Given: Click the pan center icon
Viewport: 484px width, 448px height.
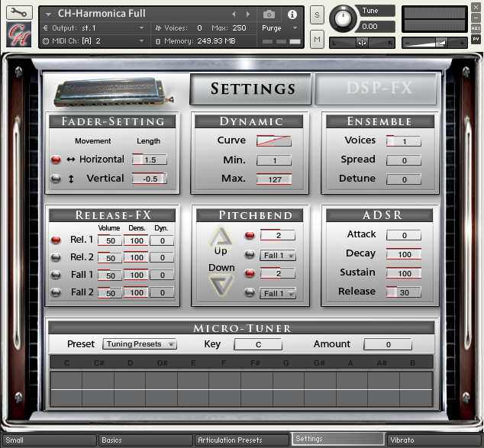Looking at the screenshot, I should (362, 43).
